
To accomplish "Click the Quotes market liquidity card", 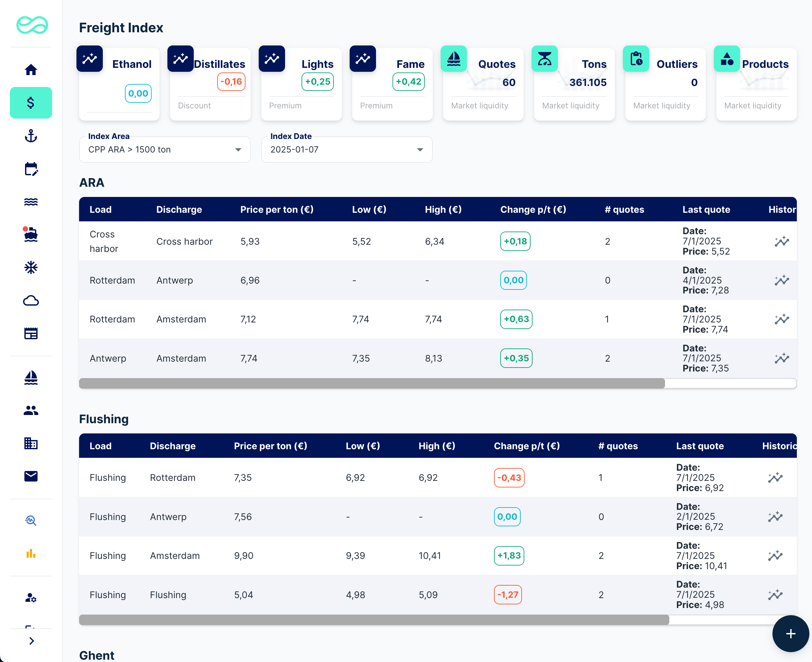I will click(483, 85).
